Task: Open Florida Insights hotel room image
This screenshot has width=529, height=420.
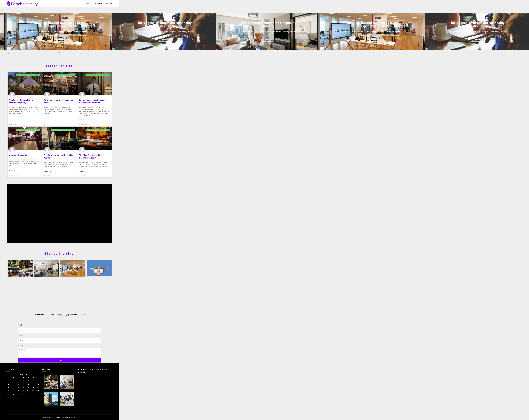Action: pos(46,268)
